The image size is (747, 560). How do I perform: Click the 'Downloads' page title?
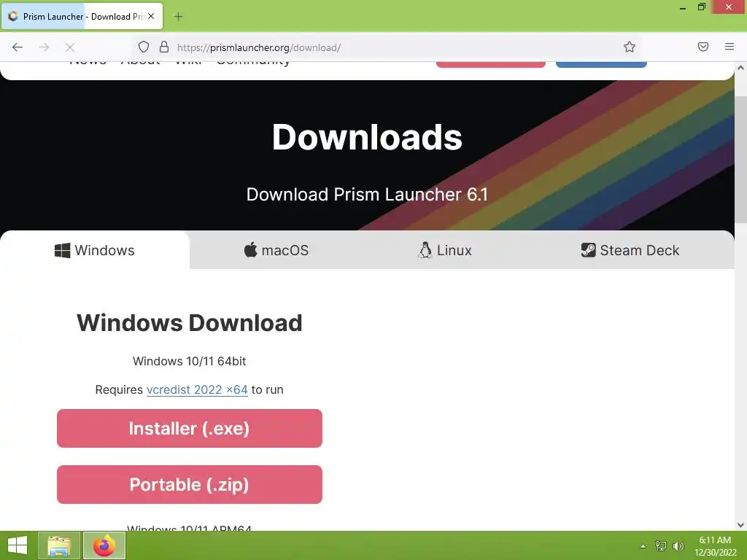point(367,137)
